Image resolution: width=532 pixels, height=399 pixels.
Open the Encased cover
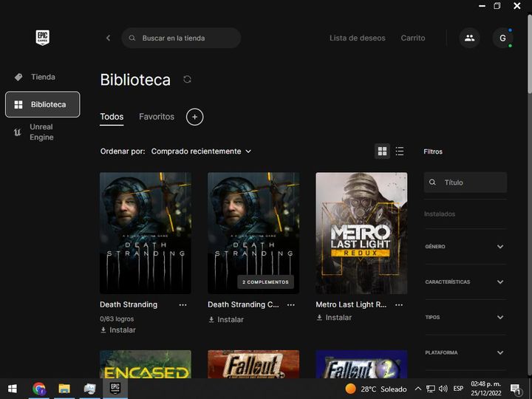point(146,364)
